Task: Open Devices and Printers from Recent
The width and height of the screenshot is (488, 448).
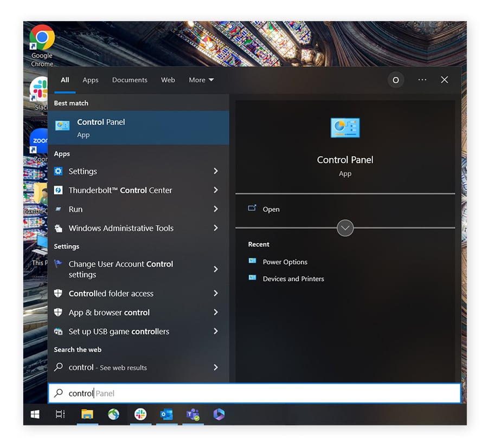Action: (x=292, y=278)
